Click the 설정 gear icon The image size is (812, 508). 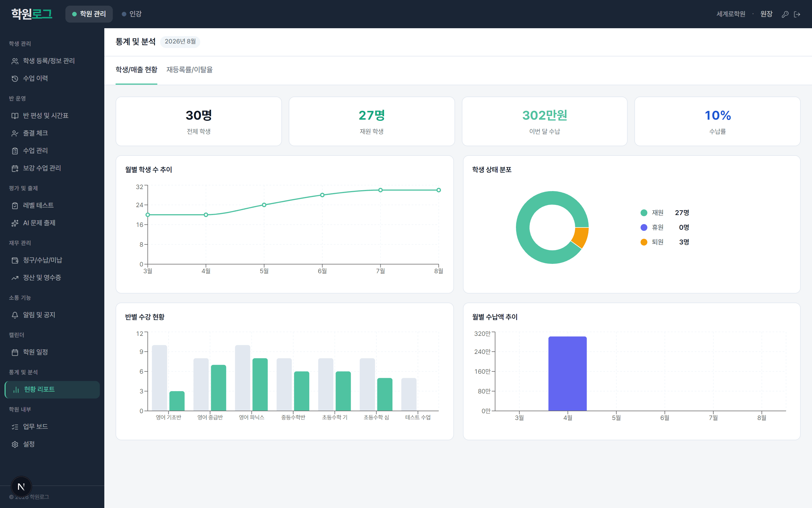(15, 444)
